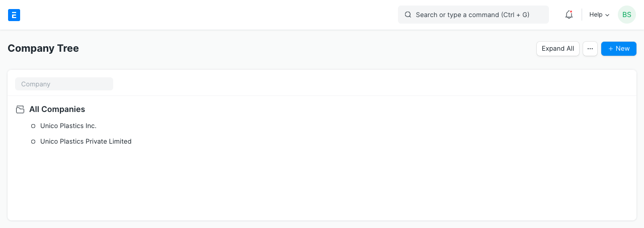
Task: Click the All Companies folder icon
Action: (20, 109)
